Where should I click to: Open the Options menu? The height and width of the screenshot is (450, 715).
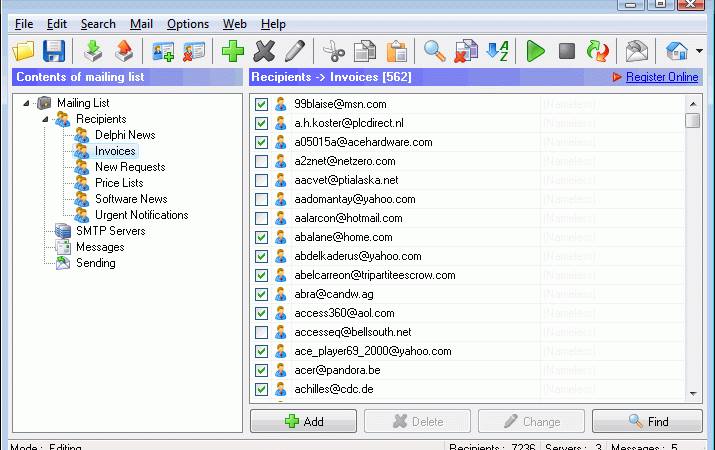point(188,24)
